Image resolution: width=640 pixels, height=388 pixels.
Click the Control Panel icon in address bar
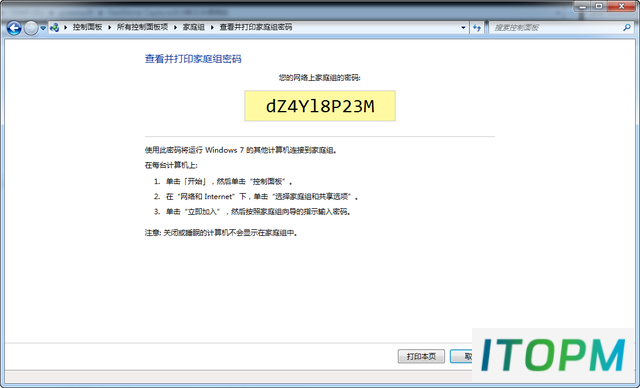tap(54, 28)
